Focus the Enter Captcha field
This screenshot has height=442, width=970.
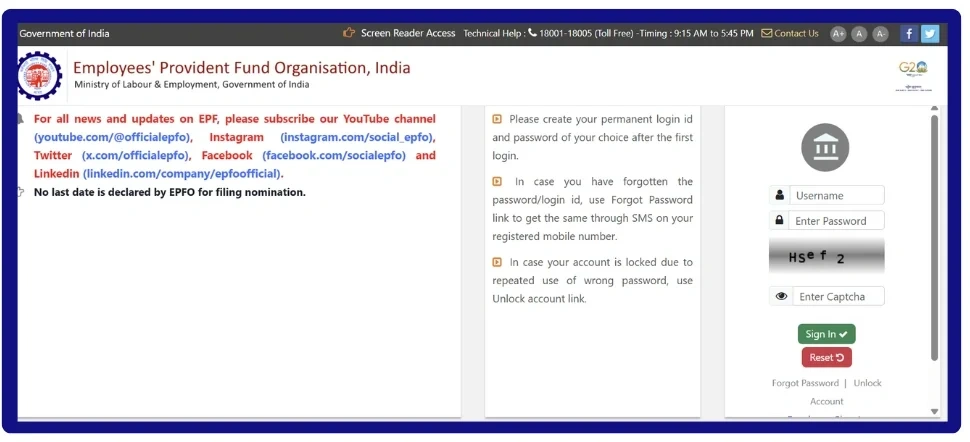click(838, 296)
